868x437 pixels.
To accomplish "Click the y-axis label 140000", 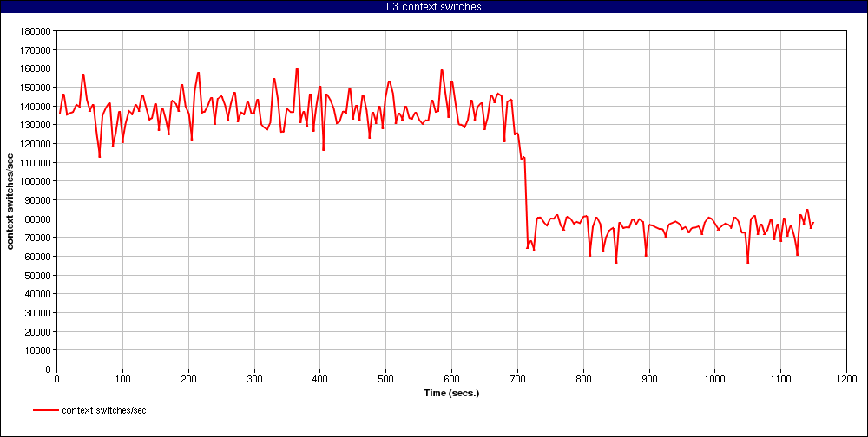I will (35, 106).
